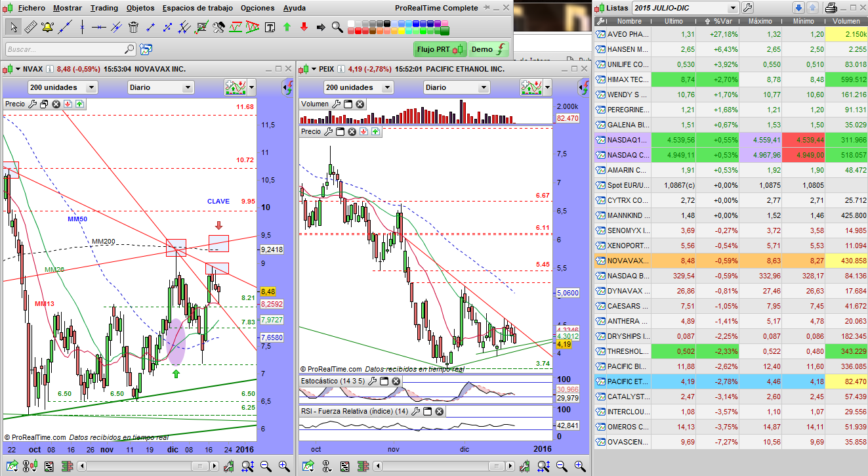Open the wrench icon beside the Listas dropdown
Screen dimensions: 868x476
(747, 8)
